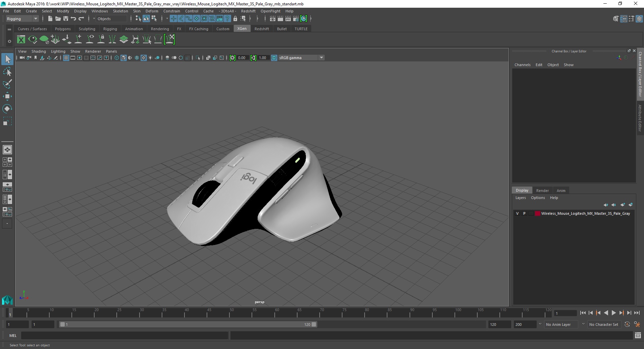Open the Rigging menu set dropdown
The height and width of the screenshot is (349, 644).
click(x=22, y=19)
